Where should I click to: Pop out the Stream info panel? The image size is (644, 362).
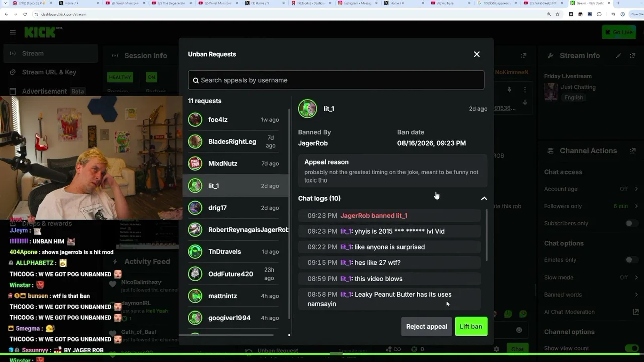pos(632,56)
